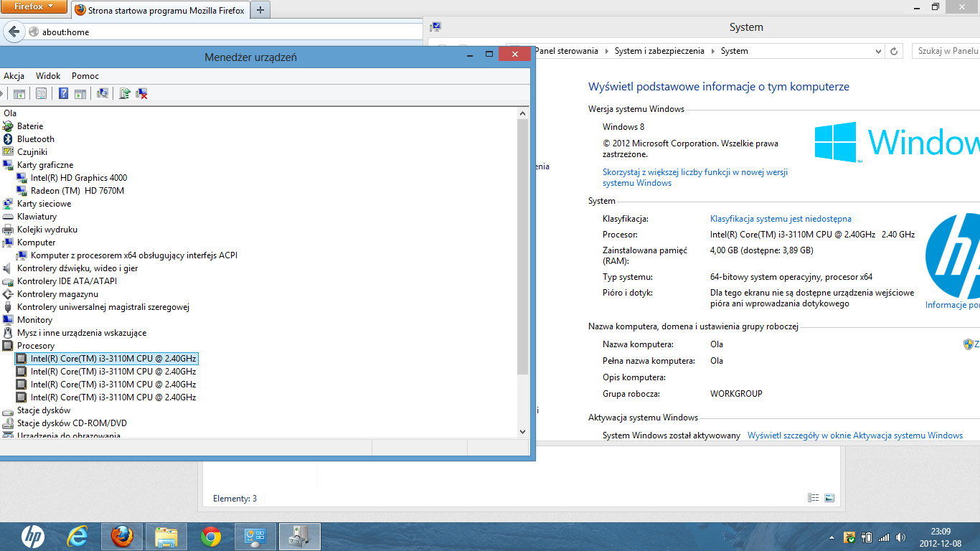Open Internet Explorer from the taskbar
This screenshot has height=551, width=980.
77,537
